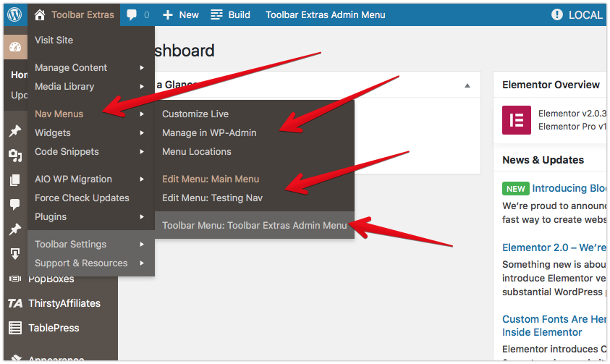610x364 pixels.
Task: Click the Elementor logo icon
Action: click(516, 120)
